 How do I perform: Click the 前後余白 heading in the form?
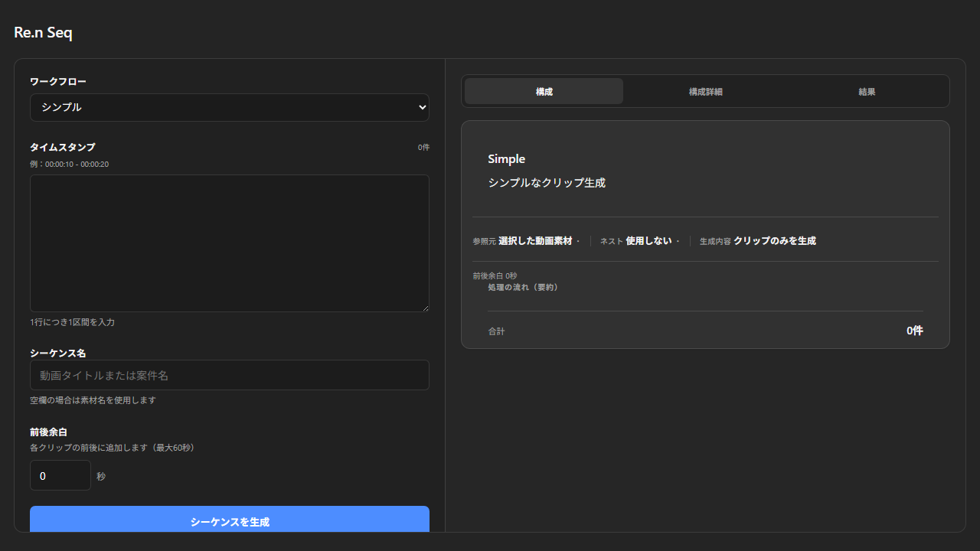tap(48, 432)
